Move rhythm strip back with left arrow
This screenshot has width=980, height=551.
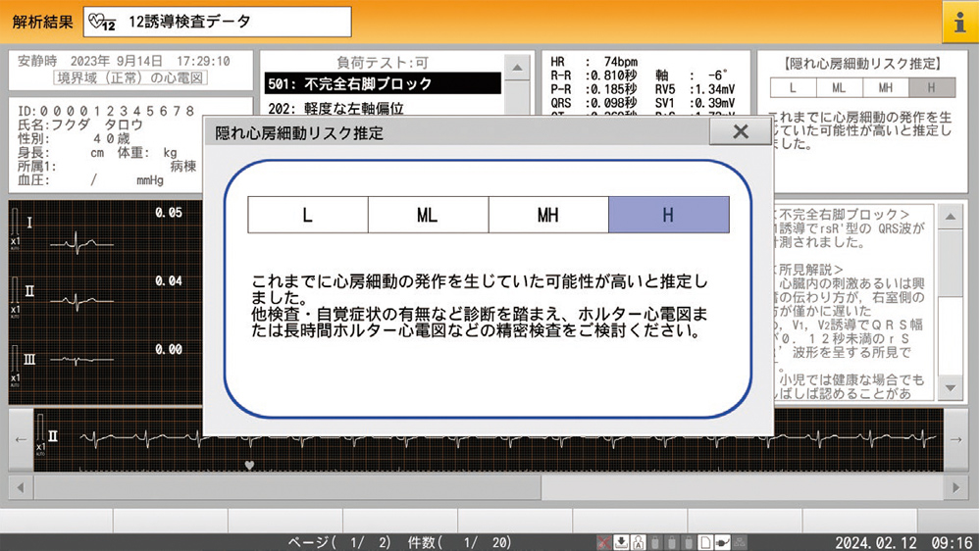[x=21, y=440]
